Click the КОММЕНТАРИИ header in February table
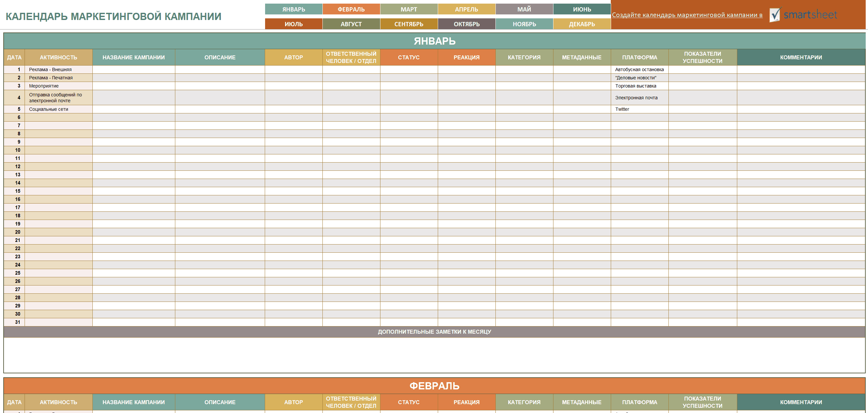Screen dimensions: 868x413 point(801,402)
